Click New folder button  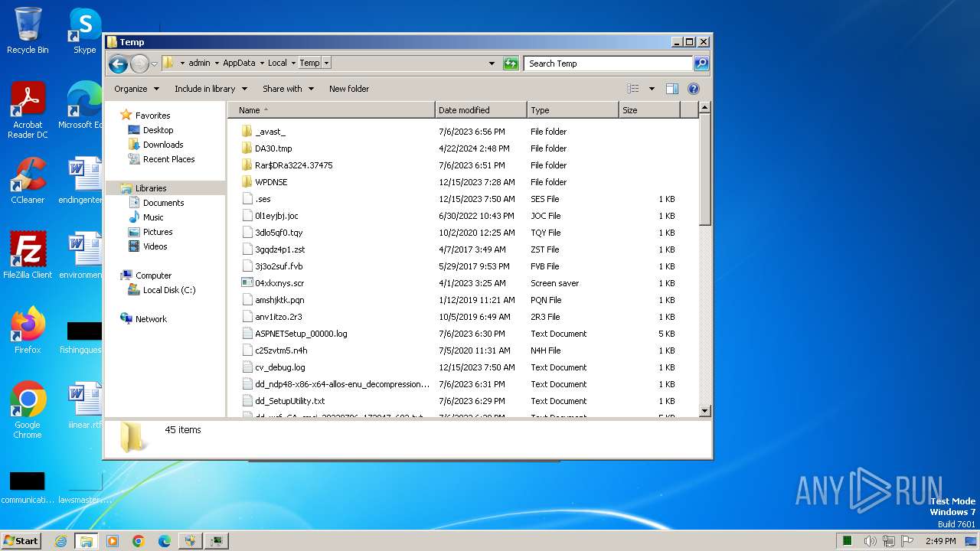[x=349, y=89]
